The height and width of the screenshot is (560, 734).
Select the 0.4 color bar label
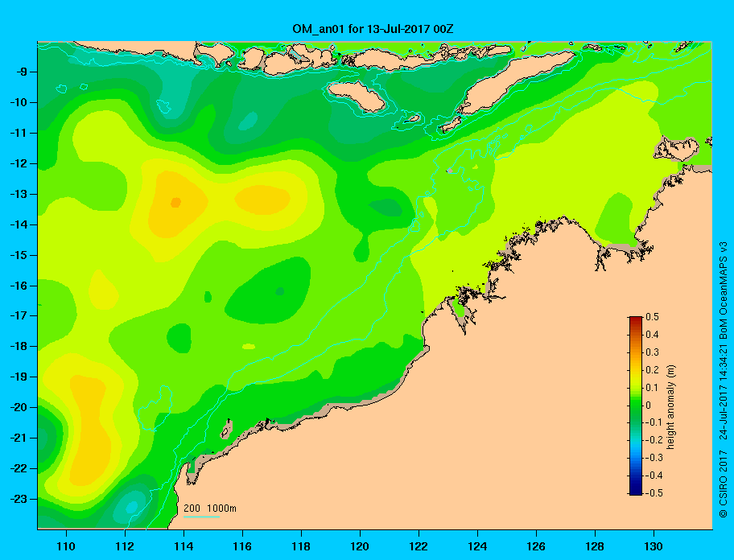[652, 335]
